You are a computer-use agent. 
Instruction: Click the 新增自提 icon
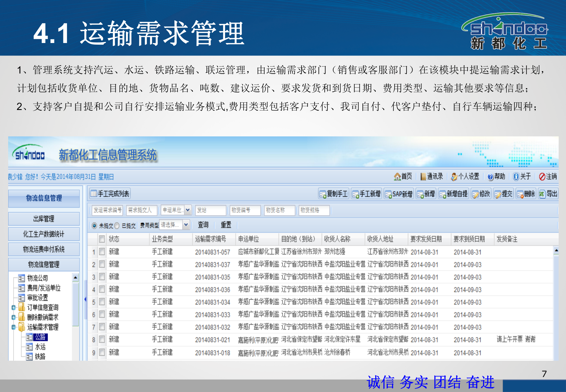453,194
